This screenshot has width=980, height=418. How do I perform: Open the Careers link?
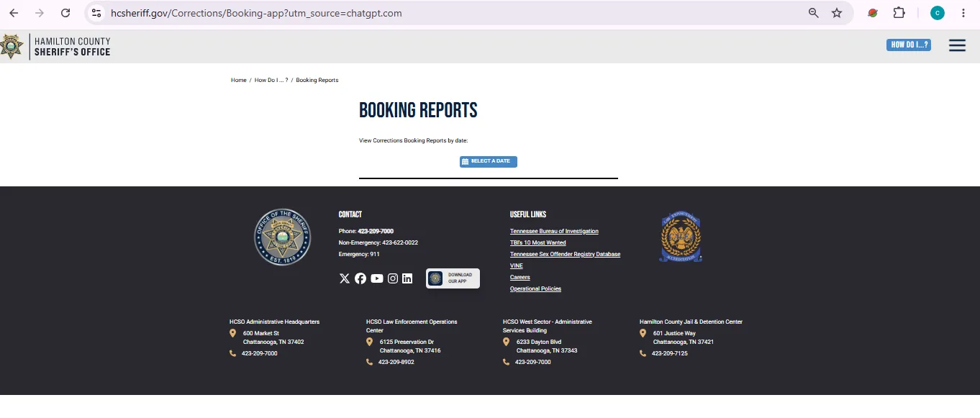pyautogui.click(x=520, y=278)
